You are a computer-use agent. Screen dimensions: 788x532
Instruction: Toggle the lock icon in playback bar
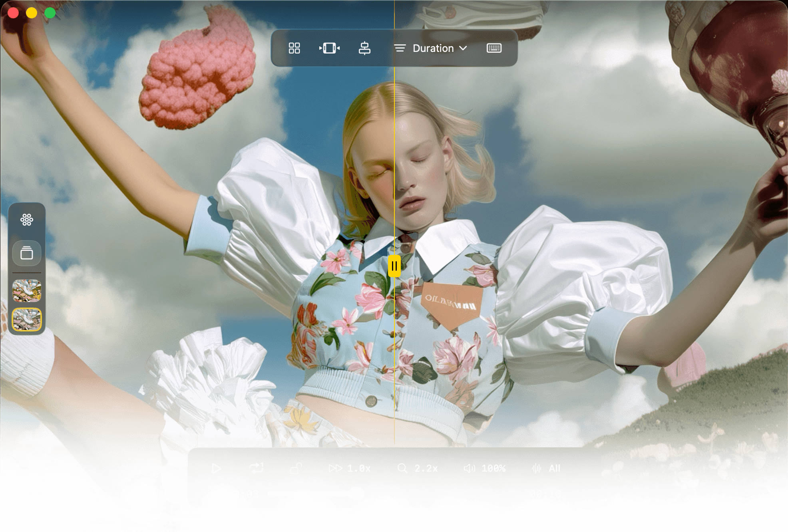[x=296, y=468]
